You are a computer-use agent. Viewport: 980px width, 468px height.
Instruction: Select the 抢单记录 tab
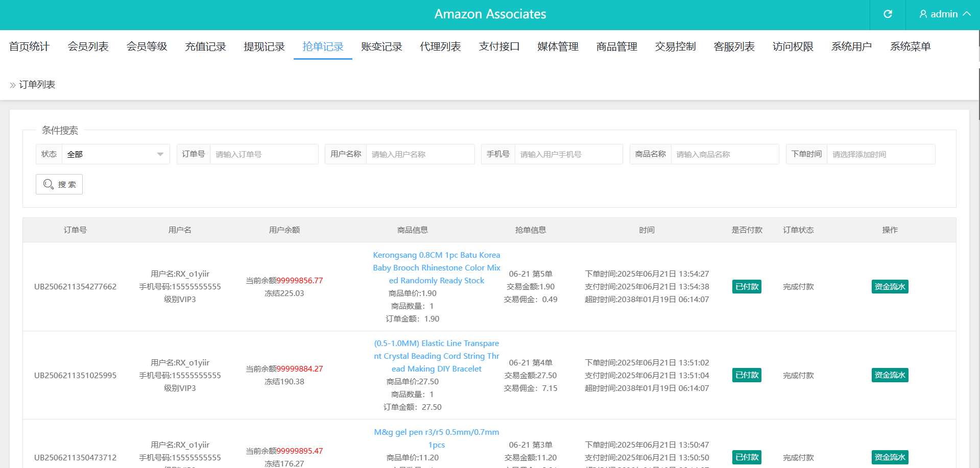[x=323, y=46]
